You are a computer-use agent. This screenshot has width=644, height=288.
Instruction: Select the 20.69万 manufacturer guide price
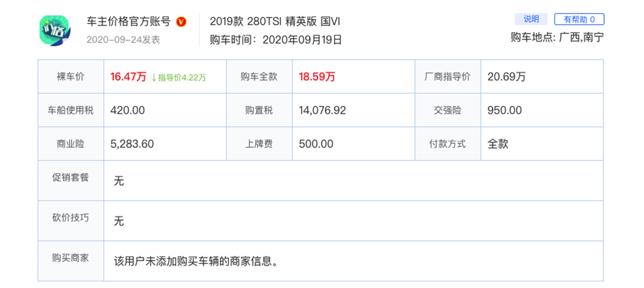(x=506, y=77)
